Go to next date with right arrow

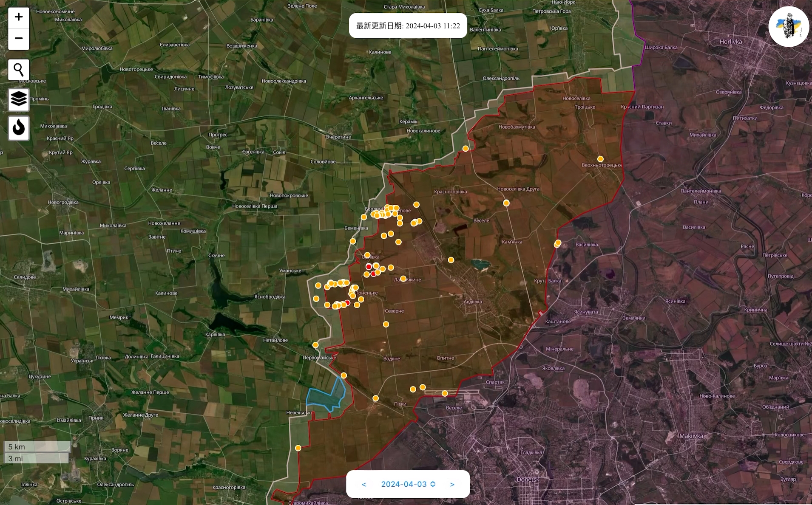point(452,484)
